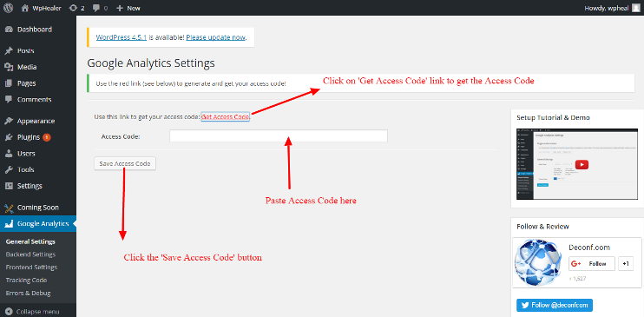Open the updates counter icon showing 2
This screenshot has height=317, width=644.
pyautogui.click(x=73, y=8)
